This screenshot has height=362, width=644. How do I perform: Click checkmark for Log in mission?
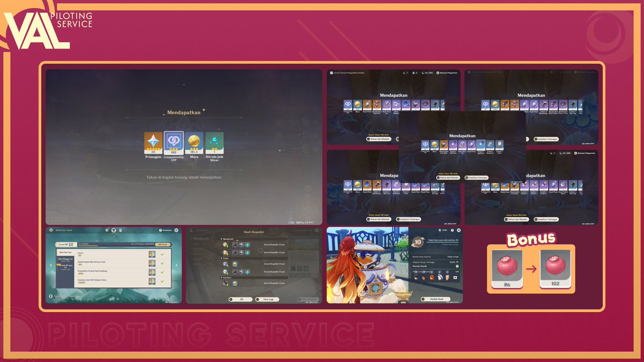tap(162, 254)
